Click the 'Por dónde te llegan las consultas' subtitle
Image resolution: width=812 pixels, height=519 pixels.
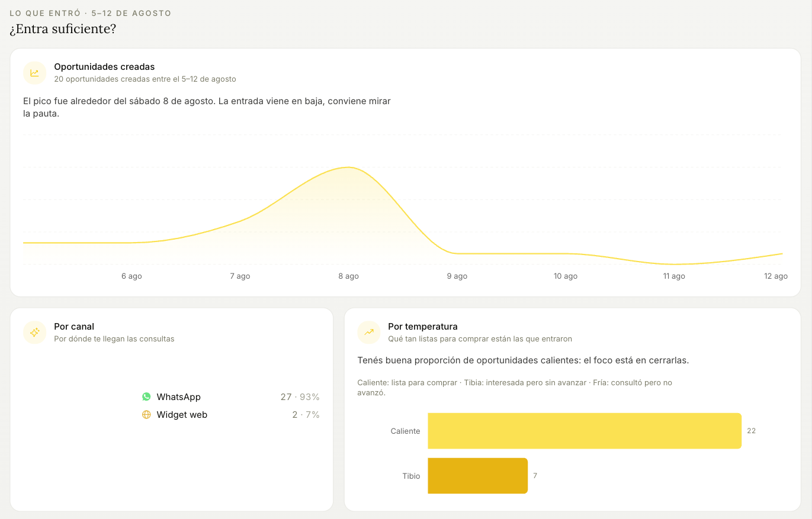click(114, 339)
